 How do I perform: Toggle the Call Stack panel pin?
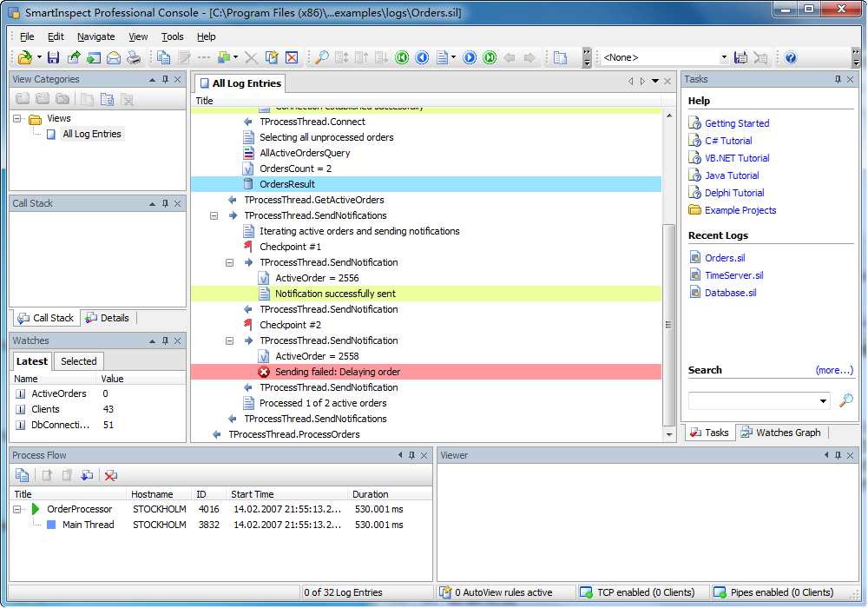click(165, 203)
